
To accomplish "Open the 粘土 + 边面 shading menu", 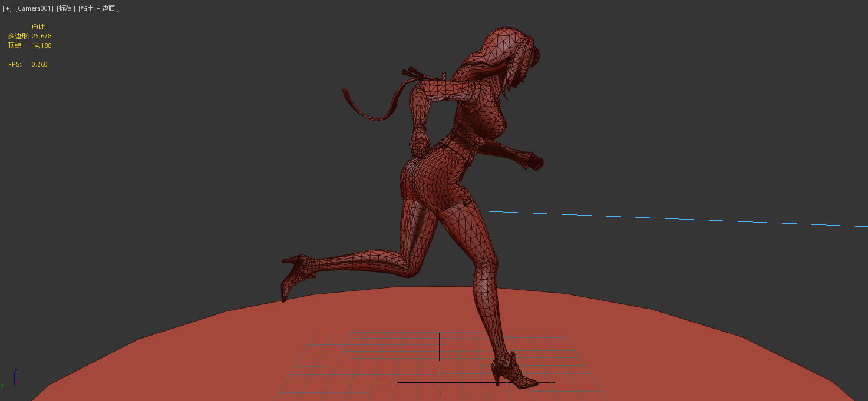I will click(98, 8).
